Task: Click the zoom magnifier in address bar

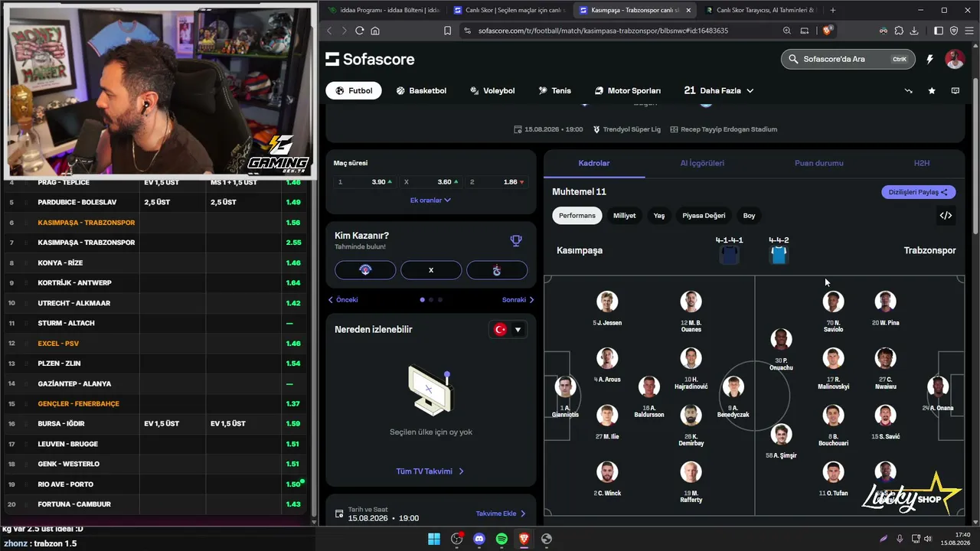Action: point(787,31)
